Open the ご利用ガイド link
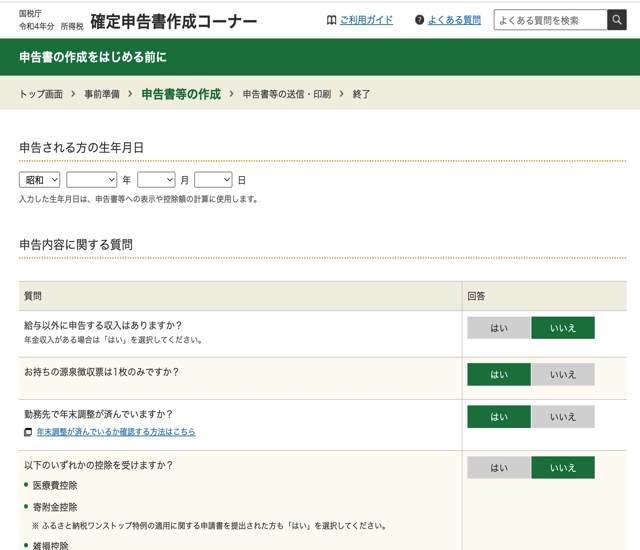 click(x=365, y=20)
